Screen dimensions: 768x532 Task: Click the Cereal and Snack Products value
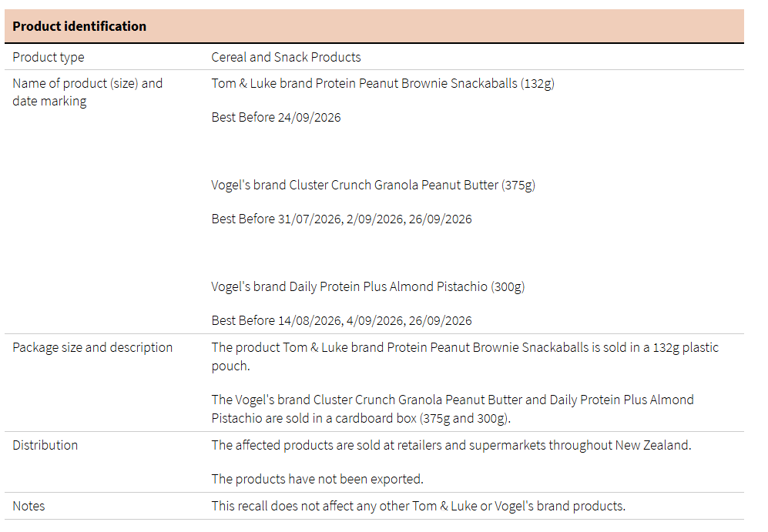pos(286,57)
